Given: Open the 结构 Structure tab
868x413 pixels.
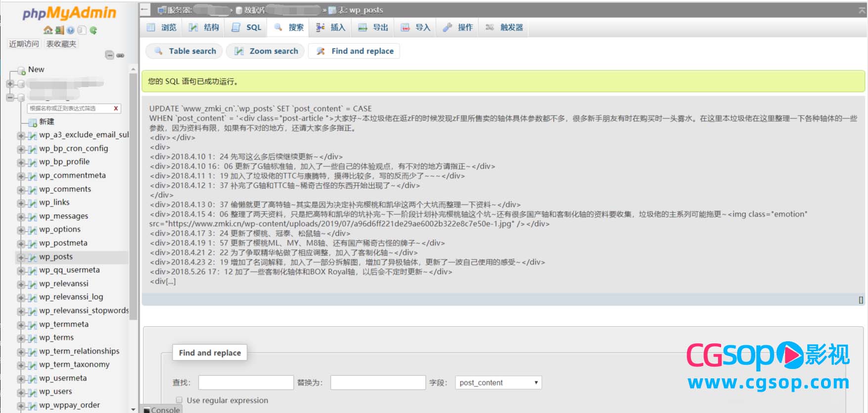Looking at the screenshot, I should (204, 27).
